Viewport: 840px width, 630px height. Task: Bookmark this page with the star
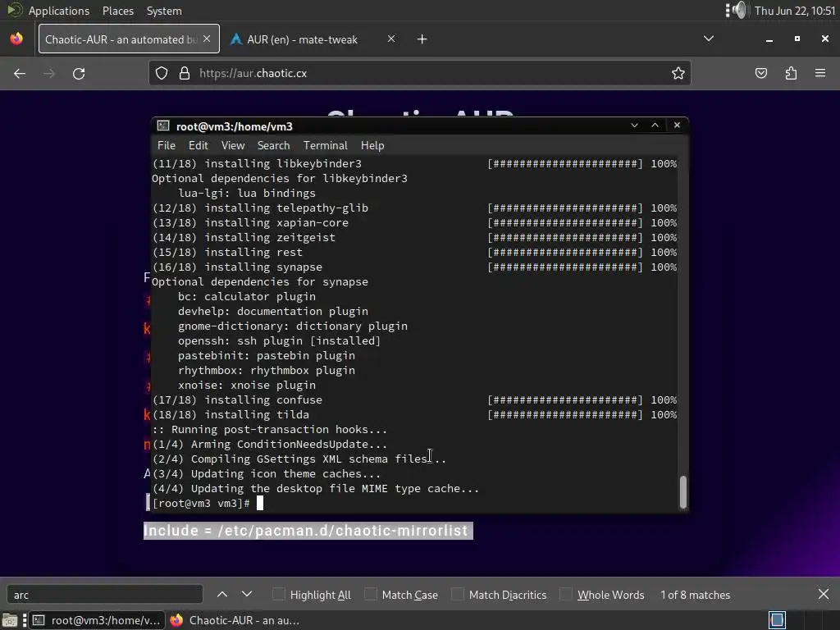click(678, 73)
